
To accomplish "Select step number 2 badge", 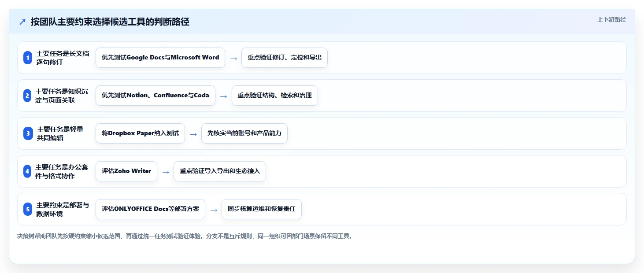I will click(28, 96).
